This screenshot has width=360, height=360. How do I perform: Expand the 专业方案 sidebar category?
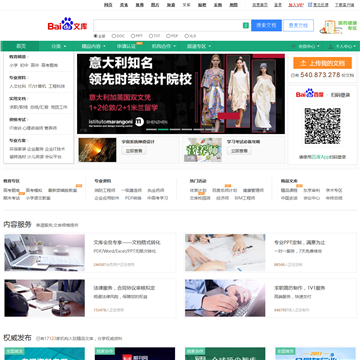tap(19, 141)
